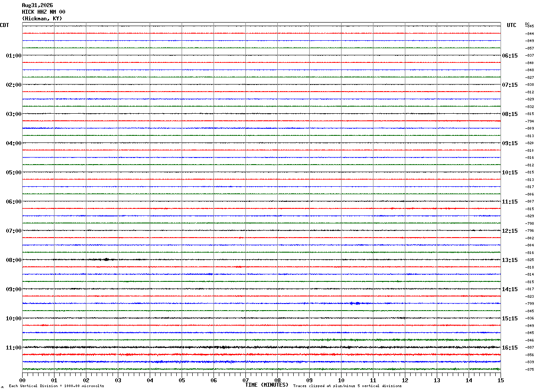Screen dimensions: 536x392
Task: Select the 11:00 CDT time label
Action: pyautogui.click(x=13, y=348)
